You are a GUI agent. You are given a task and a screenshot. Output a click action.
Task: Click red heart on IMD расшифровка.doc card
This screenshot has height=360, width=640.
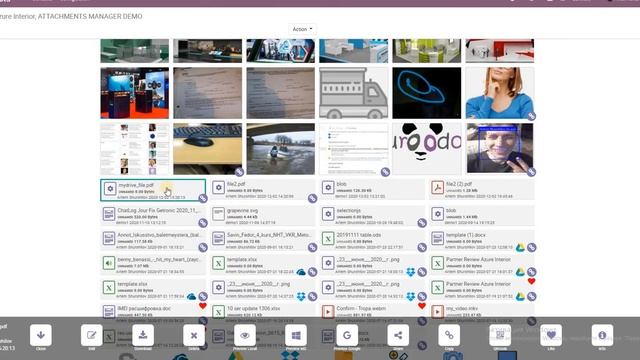203,306
